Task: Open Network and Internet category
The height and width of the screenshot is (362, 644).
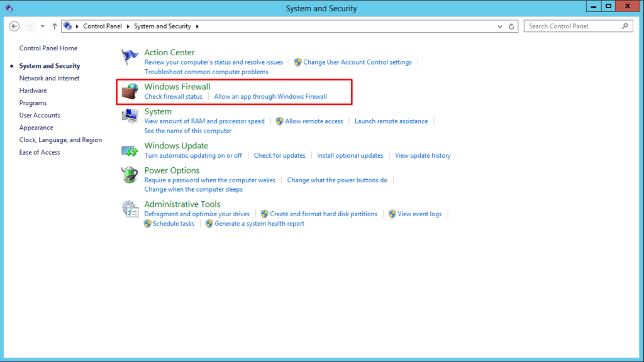Action: 49,78
